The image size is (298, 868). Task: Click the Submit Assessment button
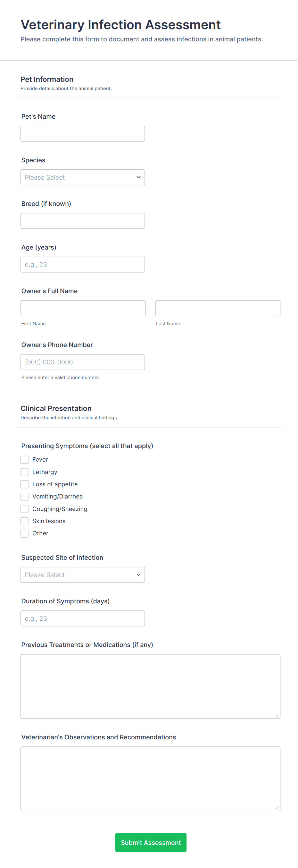[x=151, y=842]
